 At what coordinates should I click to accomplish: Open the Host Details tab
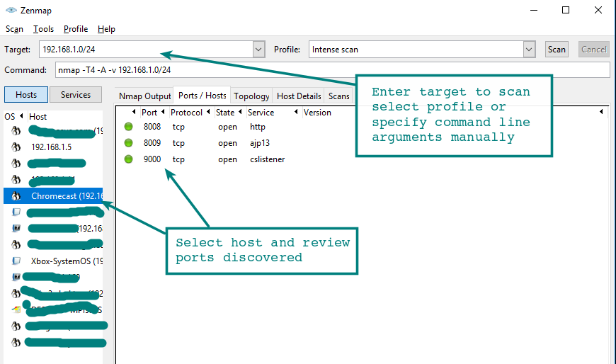(x=299, y=96)
